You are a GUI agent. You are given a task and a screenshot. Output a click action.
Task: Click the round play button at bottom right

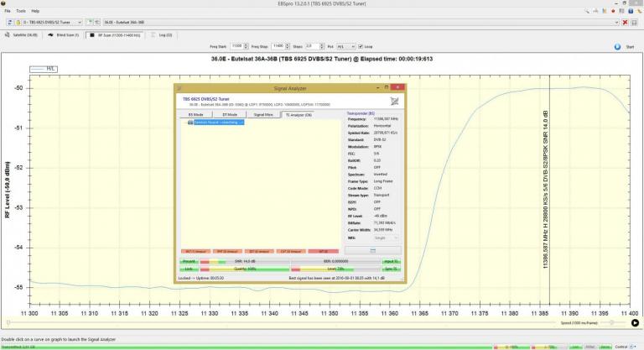[635, 322]
